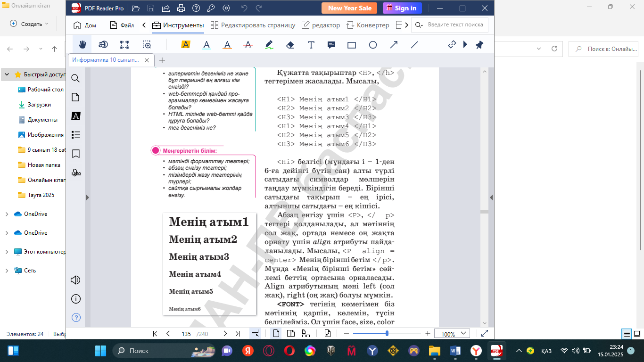The width and height of the screenshot is (644, 362).
Task: Expand the first OneDrive tree node
Action: click(x=7, y=214)
